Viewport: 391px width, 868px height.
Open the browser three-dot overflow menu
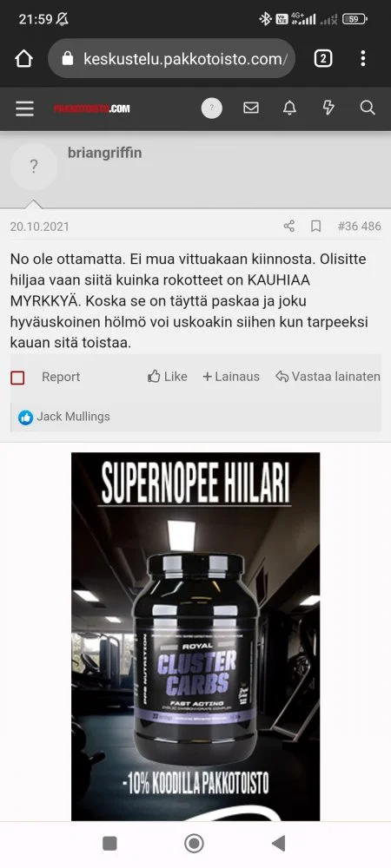tap(362, 59)
